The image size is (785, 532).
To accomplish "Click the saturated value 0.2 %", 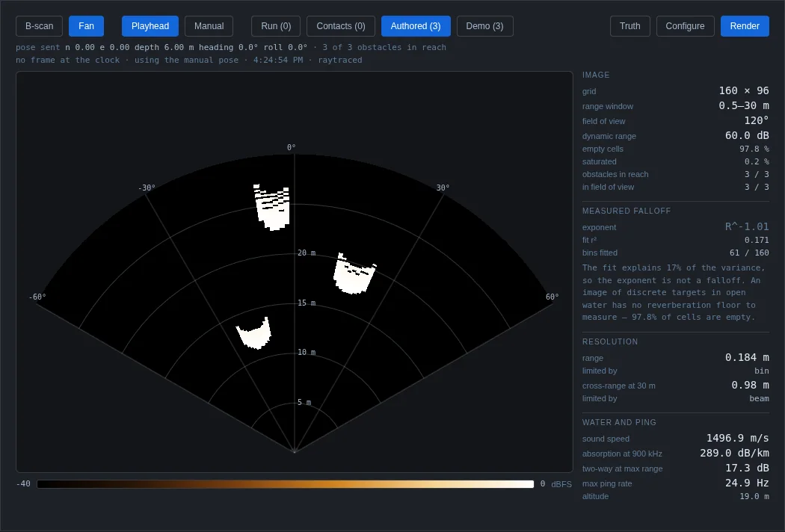I will pyautogui.click(x=757, y=161).
